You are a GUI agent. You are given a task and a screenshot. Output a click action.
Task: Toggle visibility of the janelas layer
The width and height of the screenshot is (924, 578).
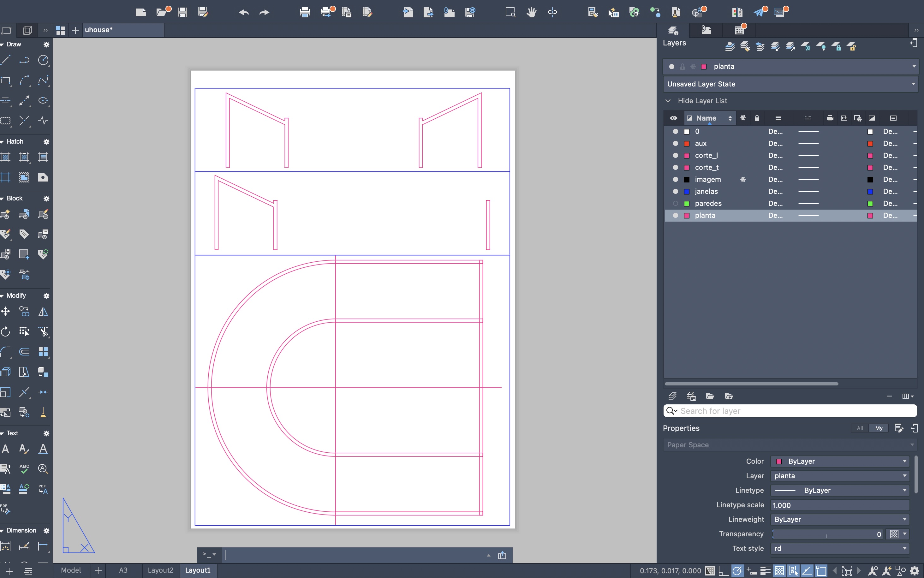pos(675,192)
